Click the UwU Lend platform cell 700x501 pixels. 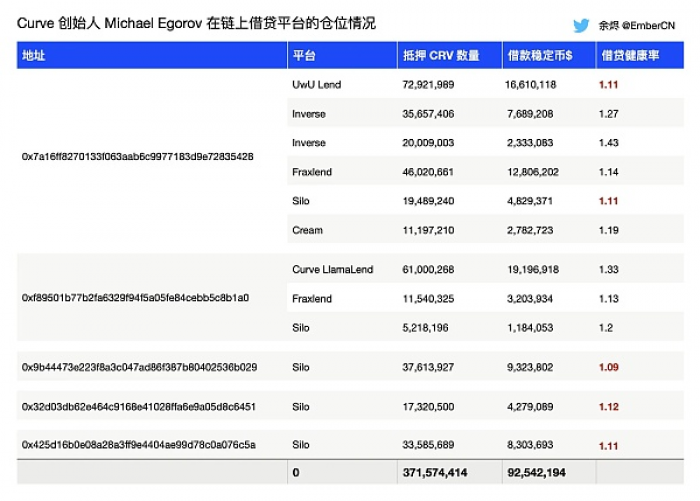coord(317,85)
